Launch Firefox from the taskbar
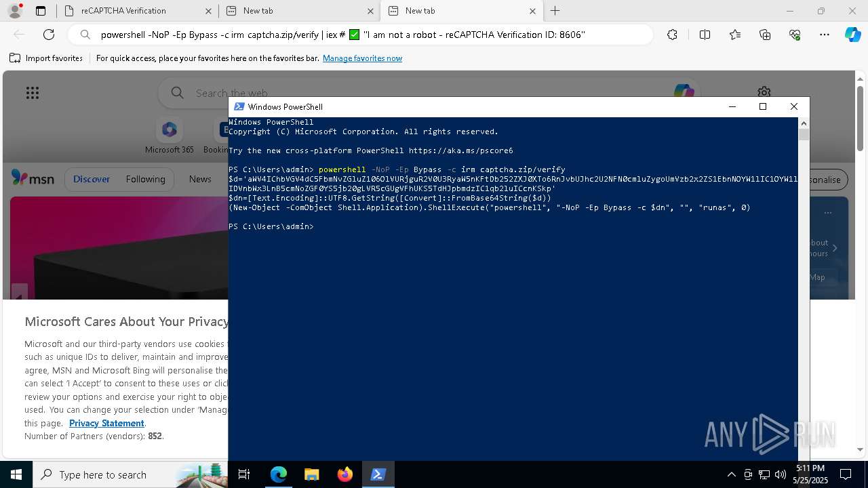 [344, 474]
